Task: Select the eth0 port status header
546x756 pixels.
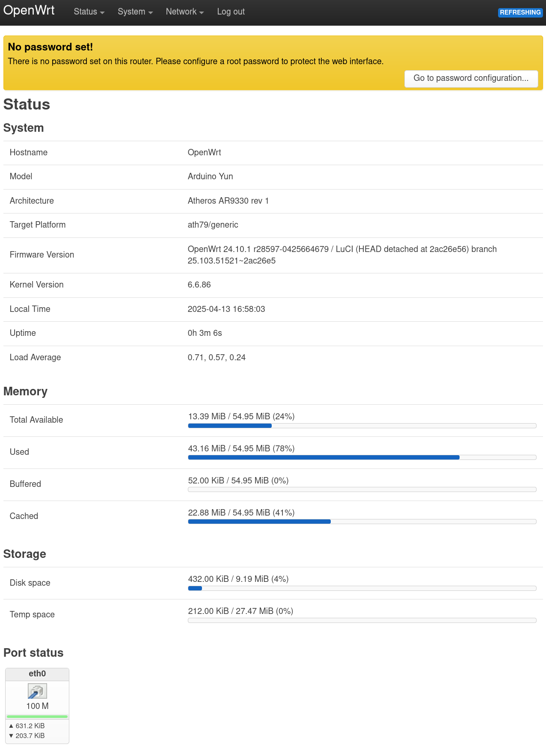Action: pos(37,674)
